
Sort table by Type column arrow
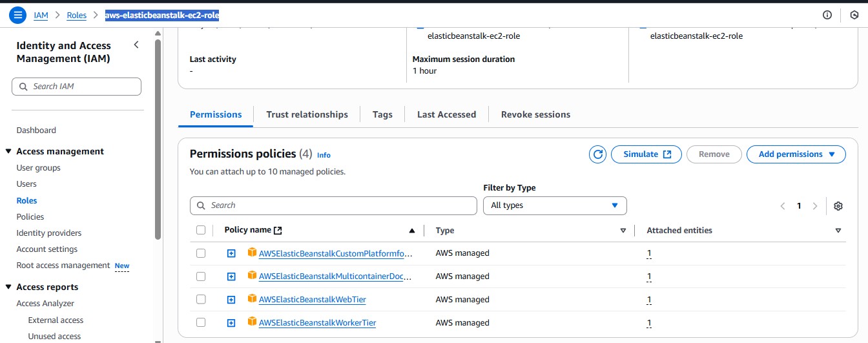[623, 231]
